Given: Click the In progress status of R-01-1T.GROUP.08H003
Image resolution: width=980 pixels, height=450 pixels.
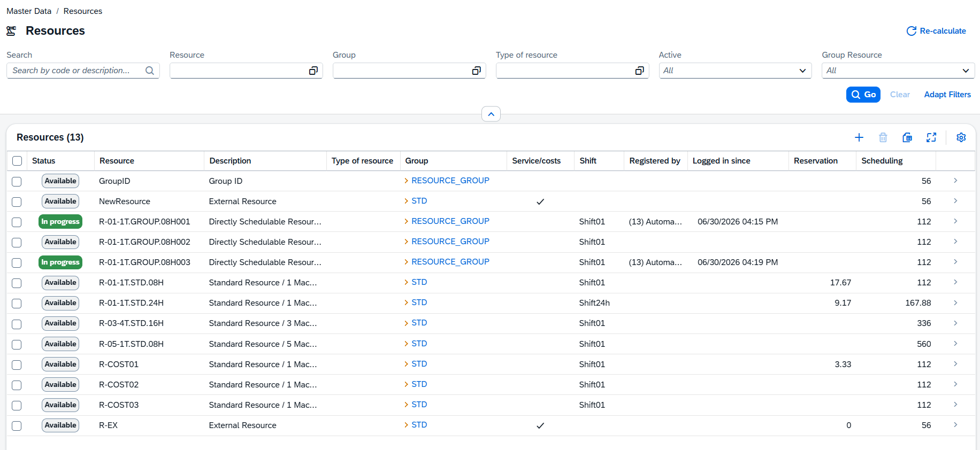Looking at the screenshot, I should pos(60,262).
